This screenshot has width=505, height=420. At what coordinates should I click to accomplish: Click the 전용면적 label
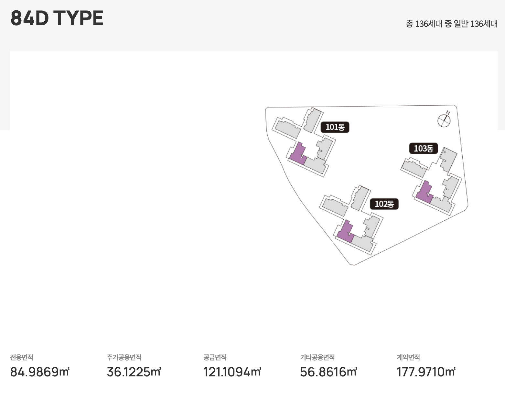click(x=22, y=357)
